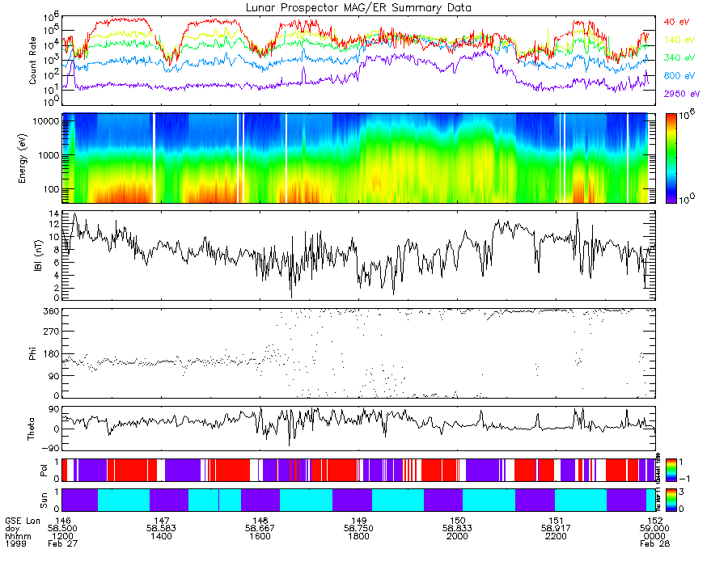Click the '|B| (nT)' axis label
Viewport: 728px width, 566px height.
click(38, 256)
